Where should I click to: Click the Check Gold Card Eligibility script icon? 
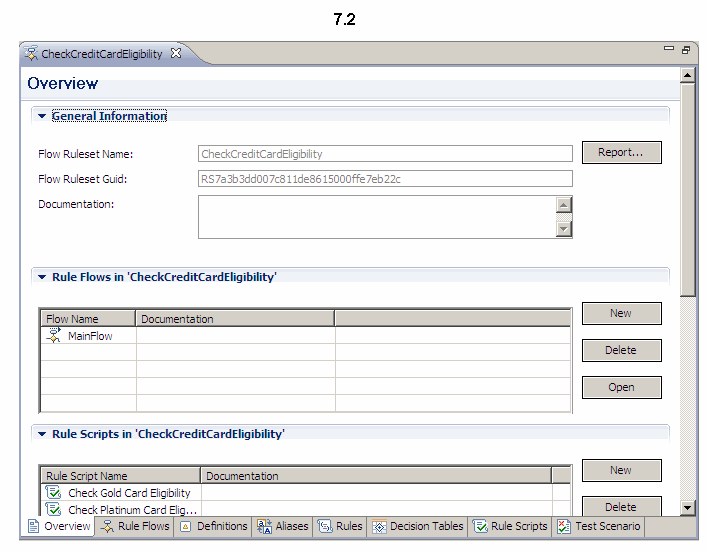click(54, 493)
